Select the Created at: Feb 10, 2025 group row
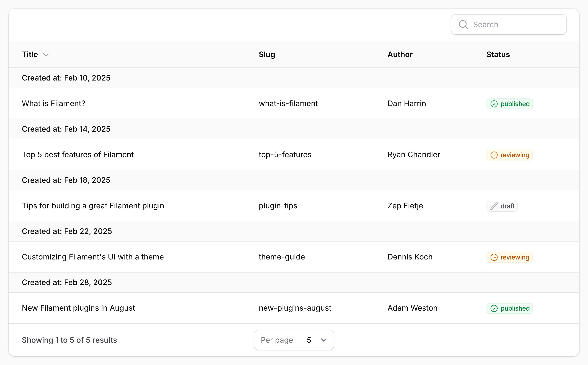Image resolution: width=588 pixels, height=365 pixels. pyautogui.click(x=294, y=78)
